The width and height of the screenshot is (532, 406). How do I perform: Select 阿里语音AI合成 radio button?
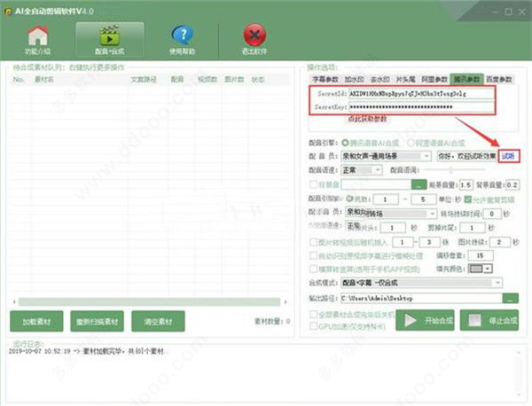[411, 143]
